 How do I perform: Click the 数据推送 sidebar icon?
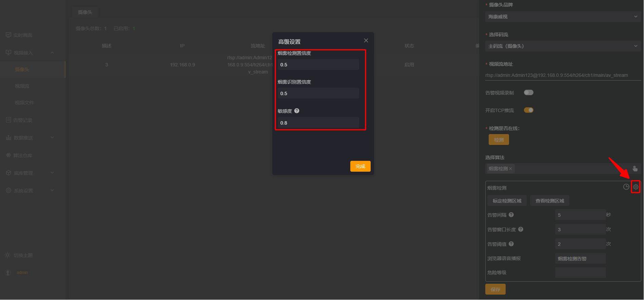(x=8, y=137)
